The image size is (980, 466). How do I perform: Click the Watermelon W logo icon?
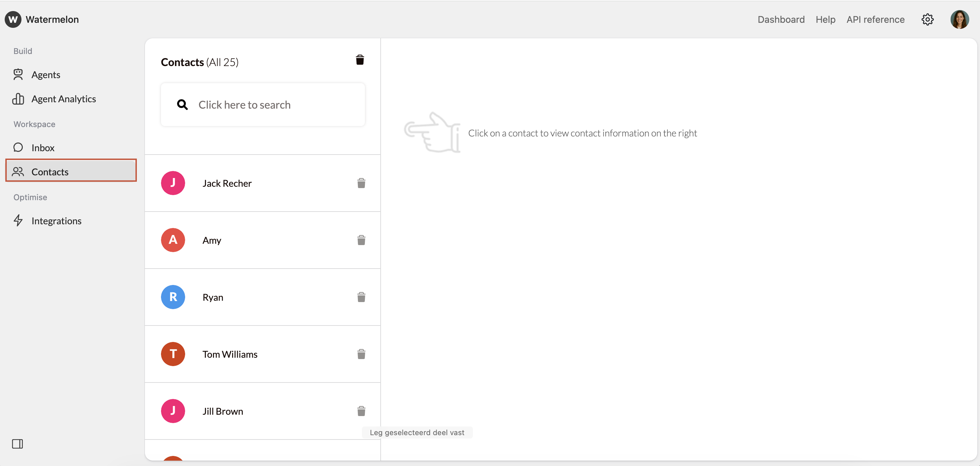tap(13, 19)
